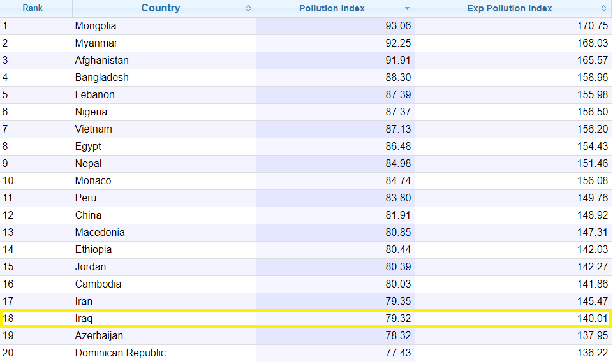Click the Country column sort arrows icon
The image size is (613, 364).
point(248,8)
